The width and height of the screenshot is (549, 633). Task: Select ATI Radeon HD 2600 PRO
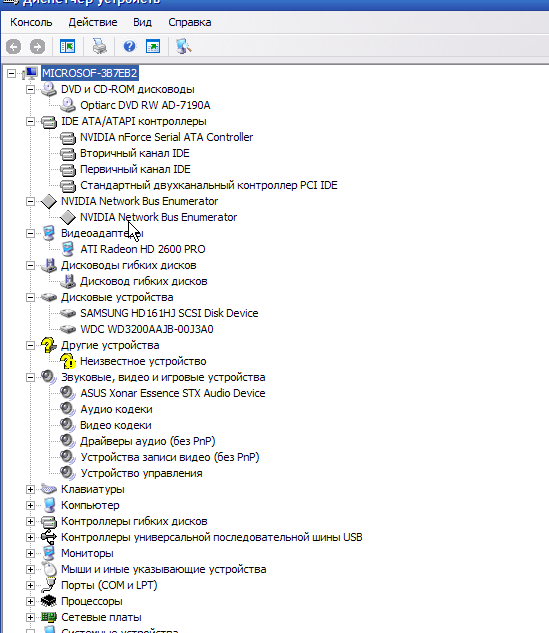tap(142, 249)
